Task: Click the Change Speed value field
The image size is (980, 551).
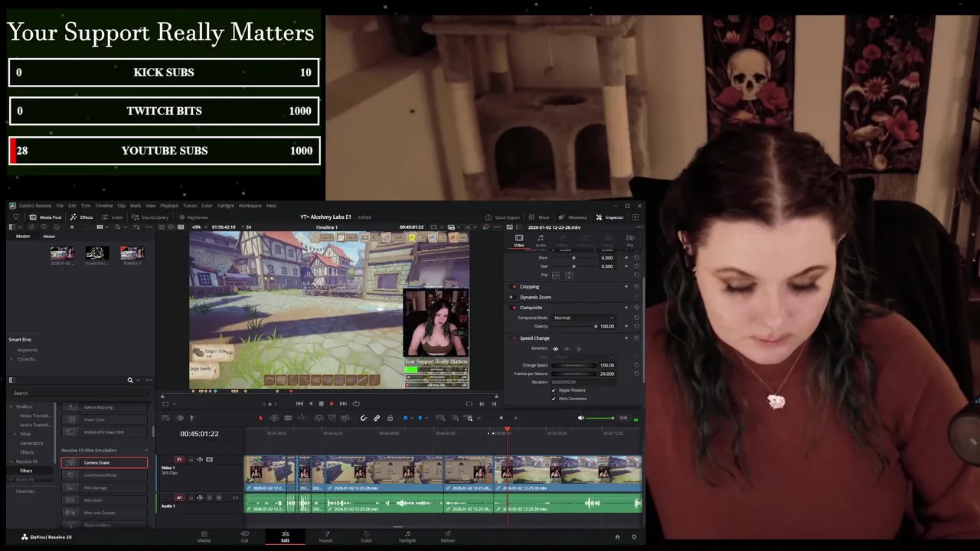Action: 607,365
